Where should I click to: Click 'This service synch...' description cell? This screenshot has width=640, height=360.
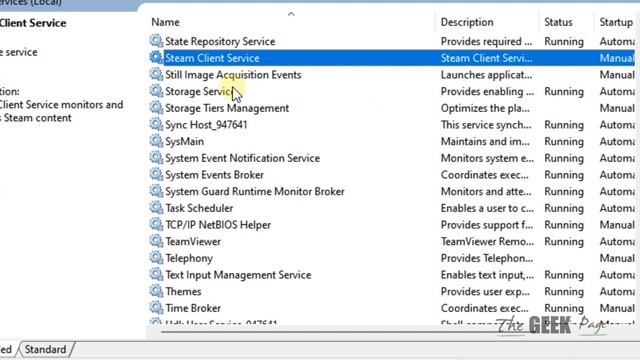click(486, 124)
